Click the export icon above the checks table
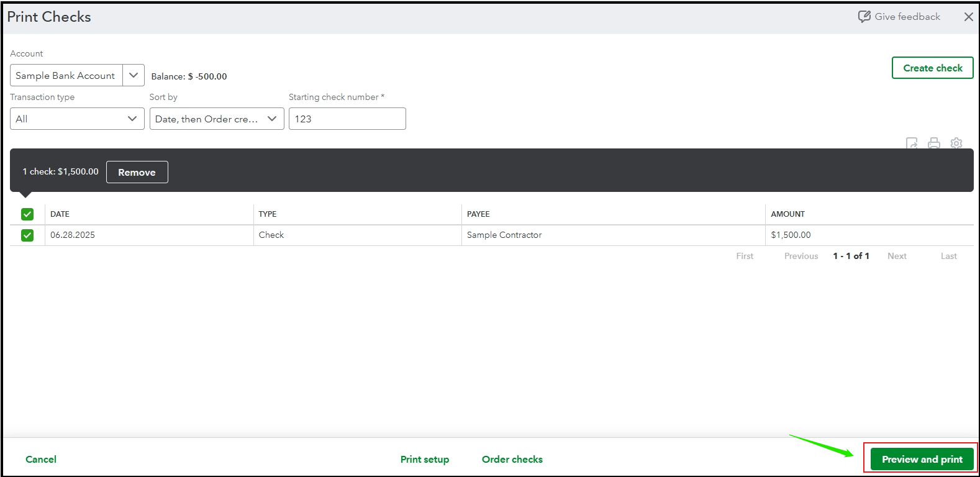The image size is (980, 477). 912,143
